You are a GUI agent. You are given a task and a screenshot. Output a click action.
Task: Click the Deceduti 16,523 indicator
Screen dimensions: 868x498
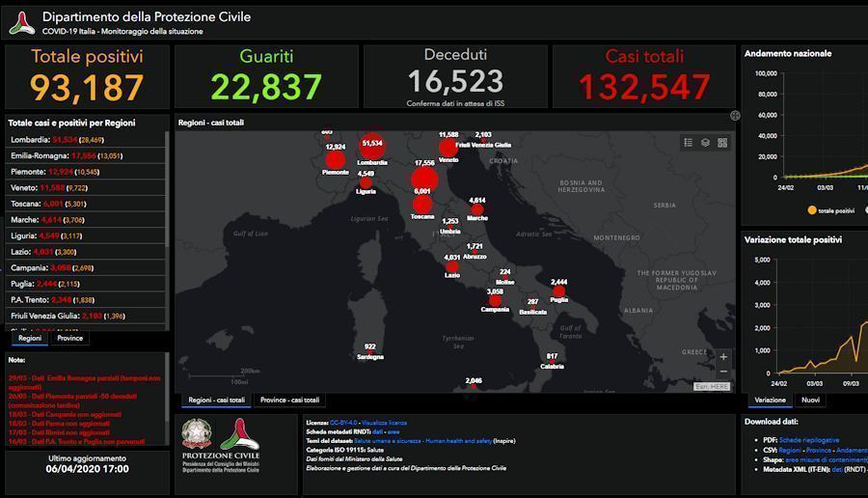[x=455, y=76]
